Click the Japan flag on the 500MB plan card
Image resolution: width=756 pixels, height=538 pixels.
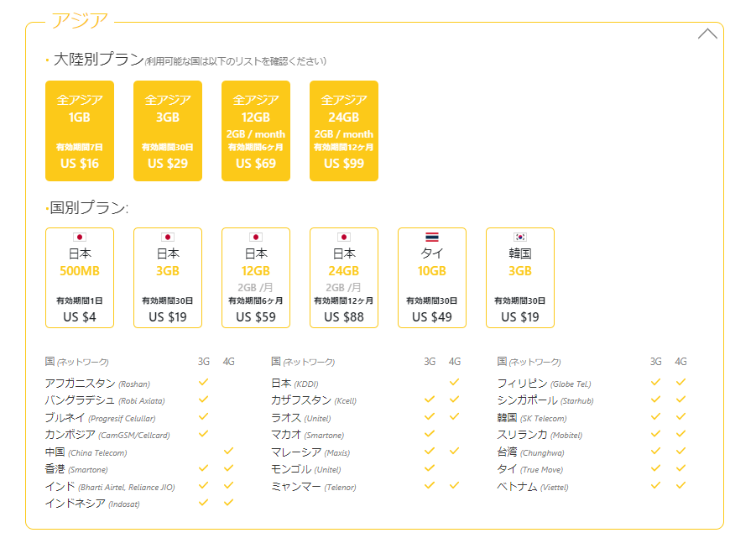click(81, 238)
